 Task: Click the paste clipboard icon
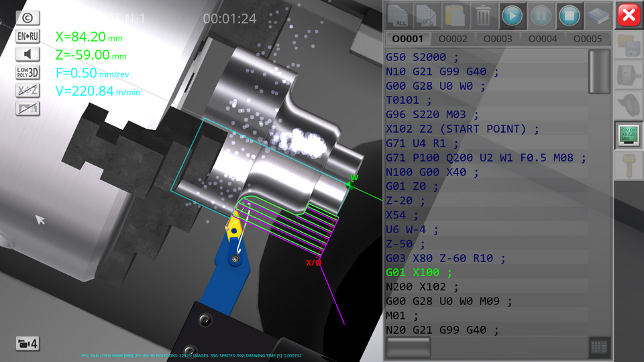tap(455, 15)
